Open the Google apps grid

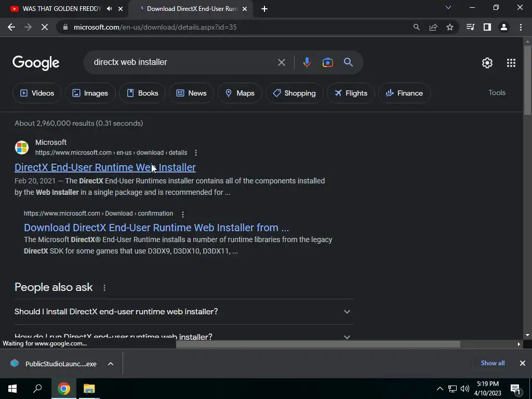click(x=511, y=63)
